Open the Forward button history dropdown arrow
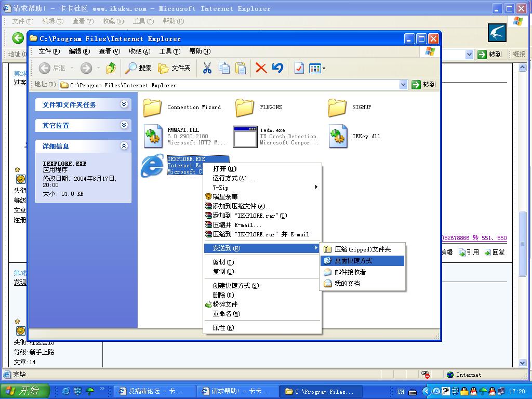This screenshot has height=399, width=532. (98, 68)
